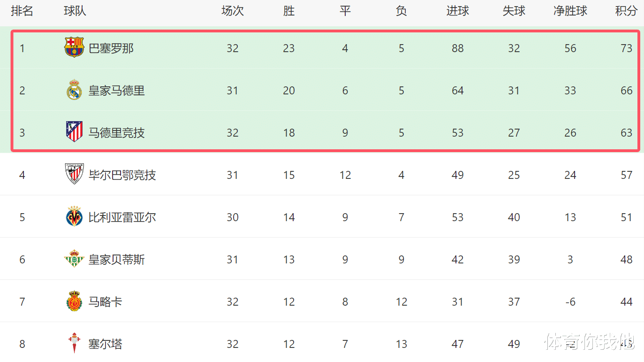Click the 积分 column header
The height and width of the screenshot is (362, 644).
627,11
